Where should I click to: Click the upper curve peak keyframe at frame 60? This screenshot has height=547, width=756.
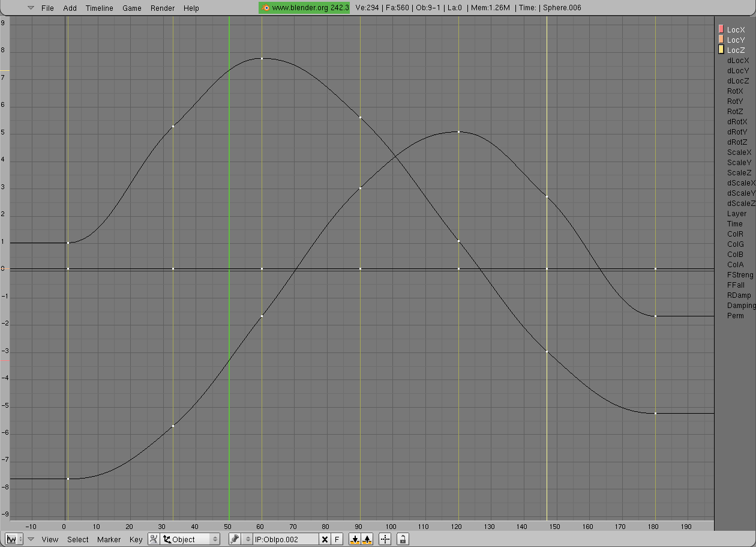tap(262, 58)
